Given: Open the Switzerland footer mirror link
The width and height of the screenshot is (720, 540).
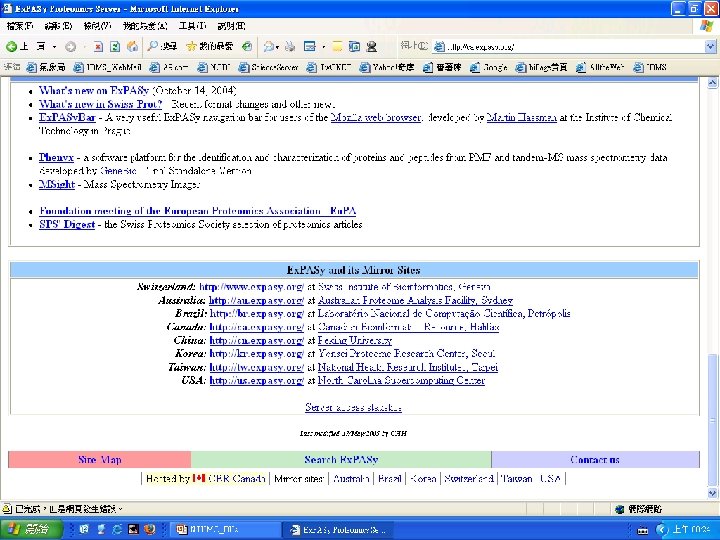Looking at the screenshot, I should [x=469, y=479].
